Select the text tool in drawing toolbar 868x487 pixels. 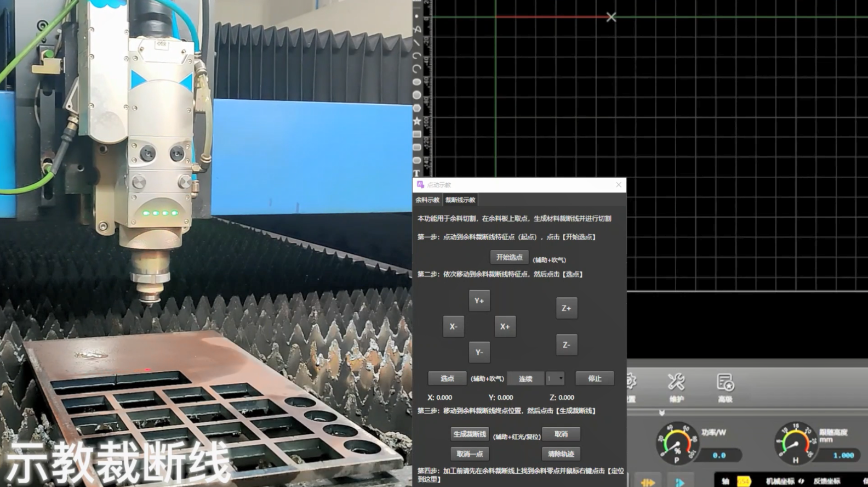click(x=416, y=173)
